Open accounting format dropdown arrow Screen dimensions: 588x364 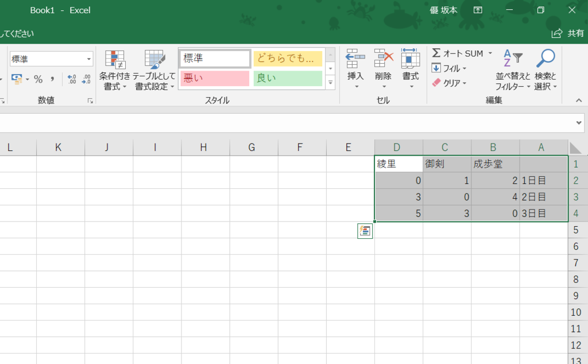click(28, 79)
